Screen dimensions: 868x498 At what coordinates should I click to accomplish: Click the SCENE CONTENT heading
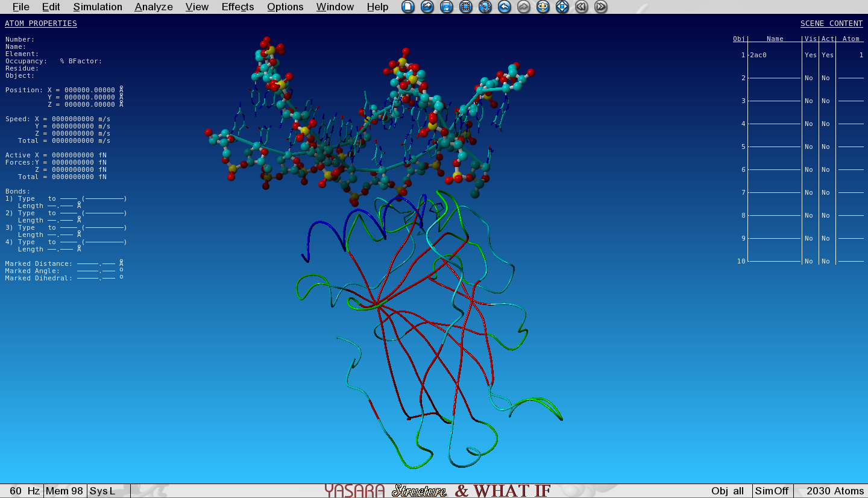coord(832,24)
